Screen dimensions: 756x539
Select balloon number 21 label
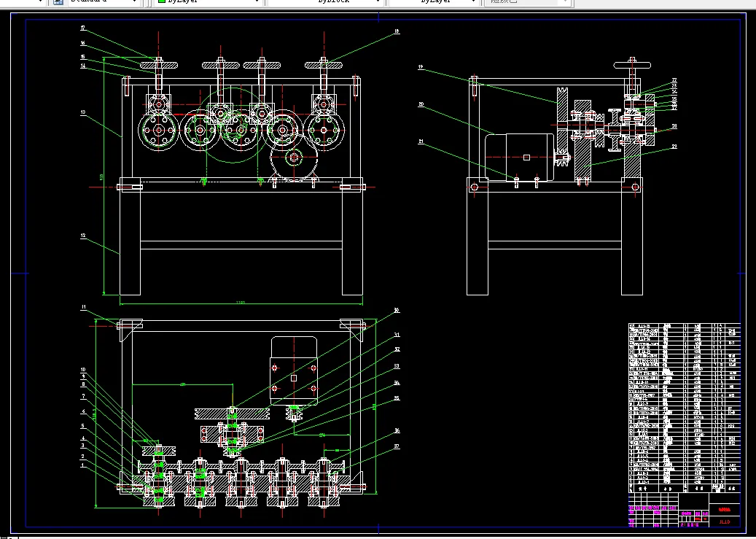coord(421,141)
